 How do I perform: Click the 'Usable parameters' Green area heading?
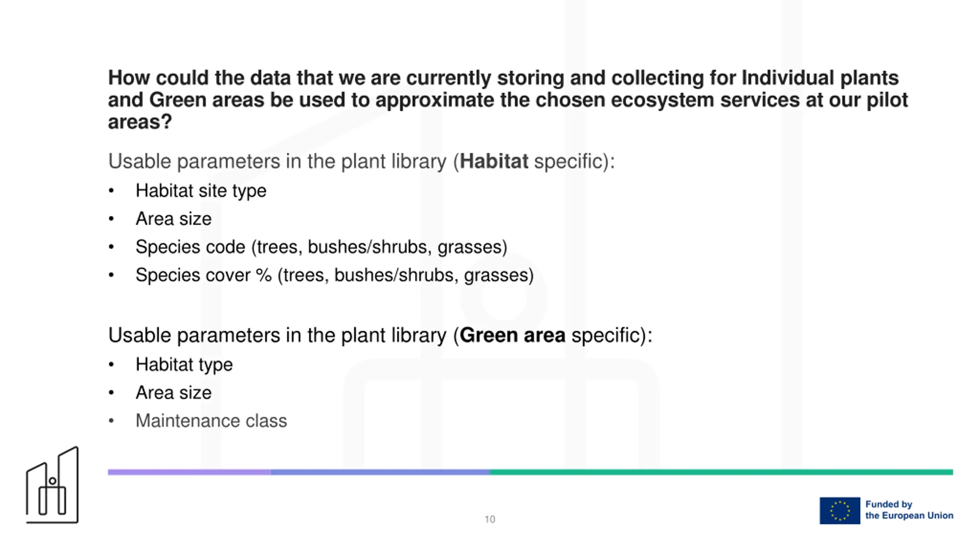(380, 335)
